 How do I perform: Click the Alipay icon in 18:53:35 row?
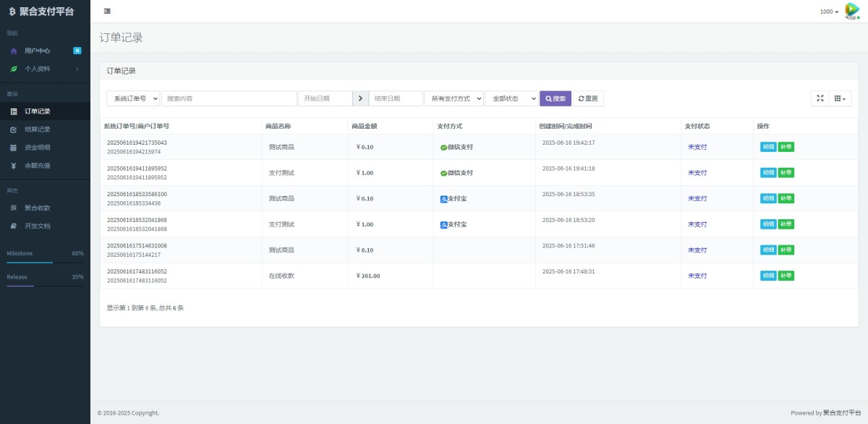point(443,198)
